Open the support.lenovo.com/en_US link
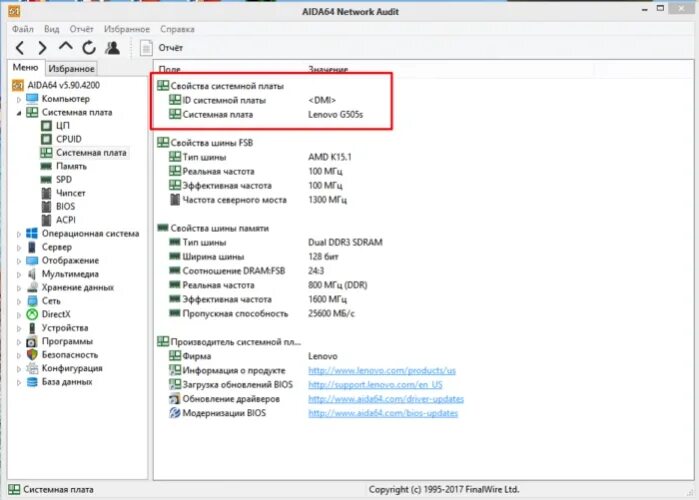The width and height of the screenshot is (699, 500). (x=375, y=385)
